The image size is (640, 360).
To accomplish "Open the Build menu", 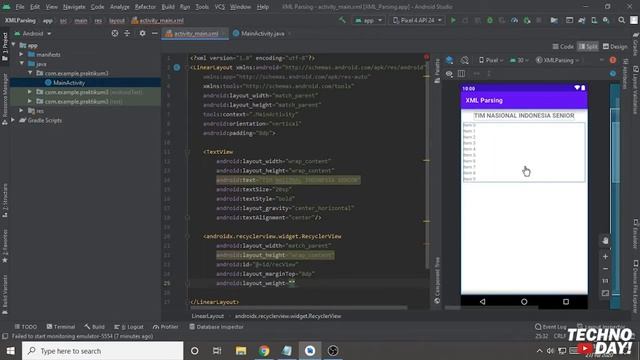I will click(x=168, y=7).
